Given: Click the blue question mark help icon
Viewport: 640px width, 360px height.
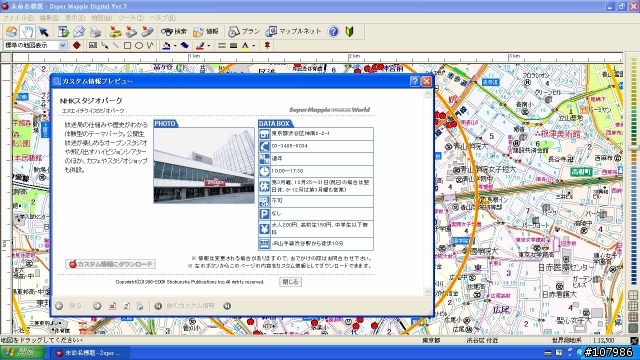Looking at the screenshot, I should [333, 31].
